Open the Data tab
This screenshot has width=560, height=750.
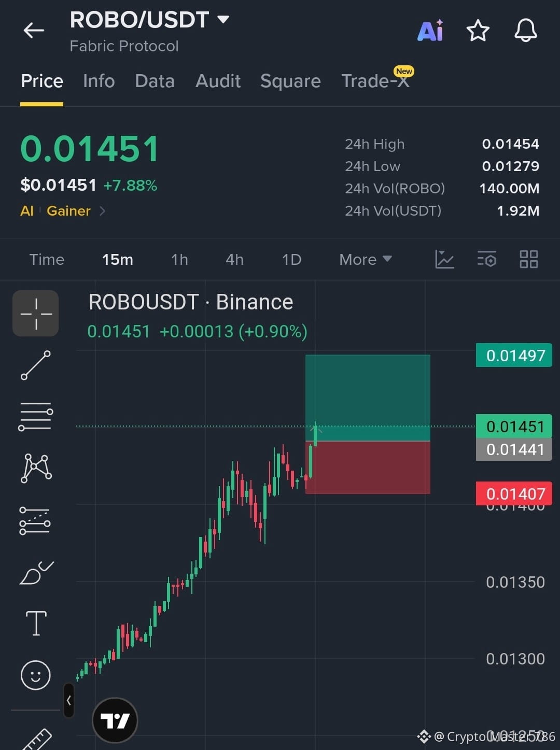(155, 81)
